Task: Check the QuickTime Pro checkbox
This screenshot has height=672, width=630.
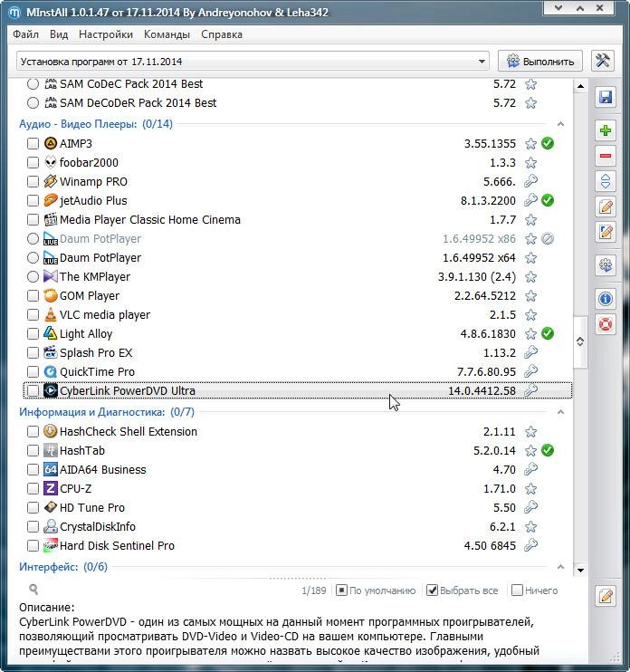Action: point(33,371)
